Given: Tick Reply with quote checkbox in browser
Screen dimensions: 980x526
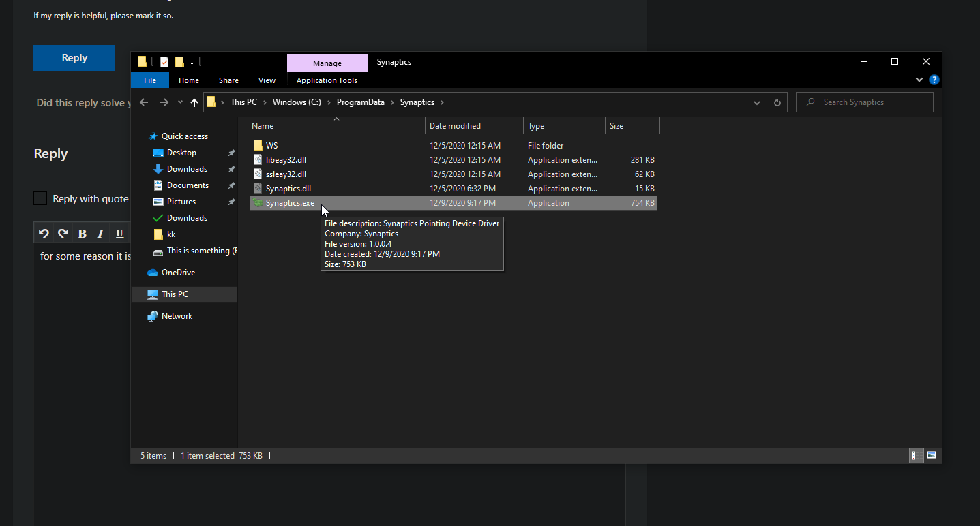Looking at the screenshot, I should [x=40, y=198].
